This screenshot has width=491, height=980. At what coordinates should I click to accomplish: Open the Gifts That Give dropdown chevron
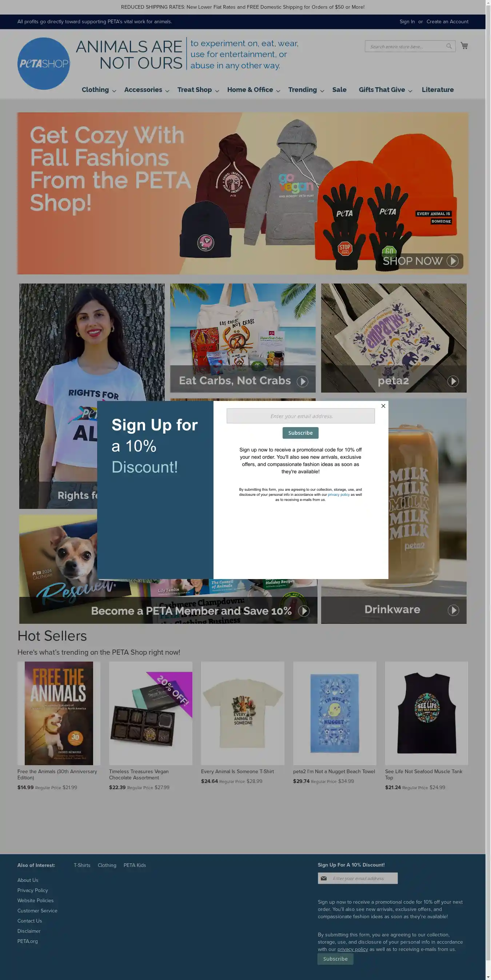pos(410,91)
